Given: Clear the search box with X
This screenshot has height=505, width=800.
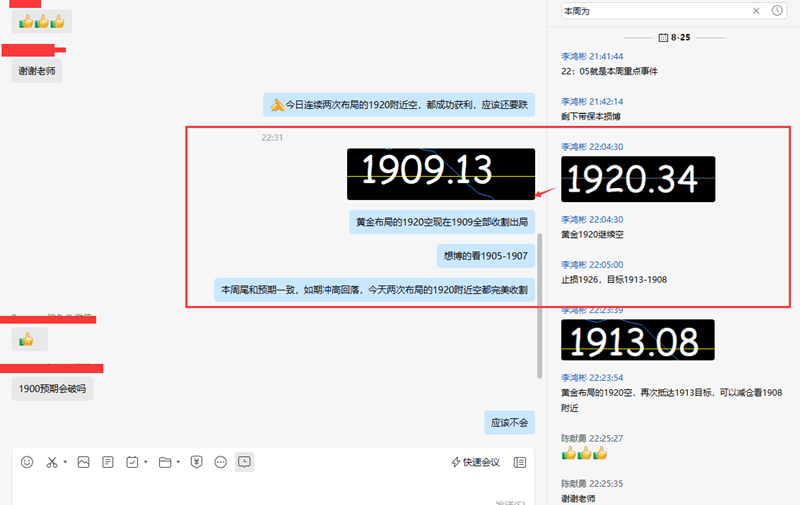Looking at the screenshot, I should click(x=756, y=11).
